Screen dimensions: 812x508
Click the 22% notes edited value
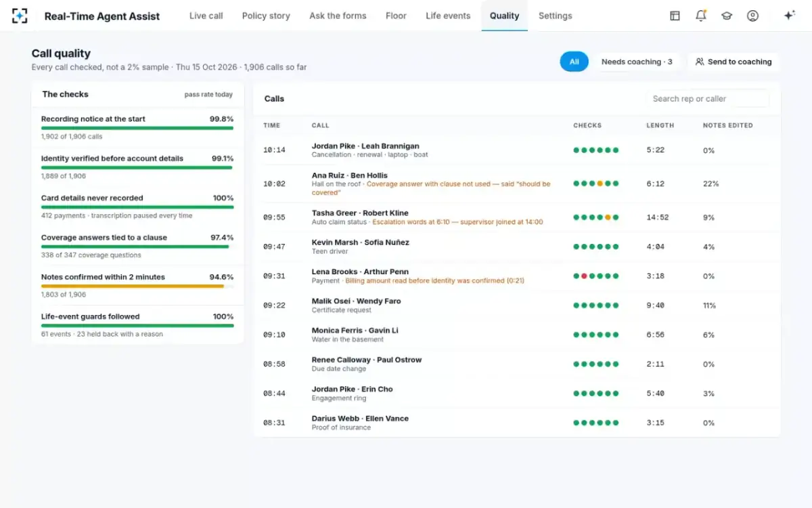click(710, 184)
